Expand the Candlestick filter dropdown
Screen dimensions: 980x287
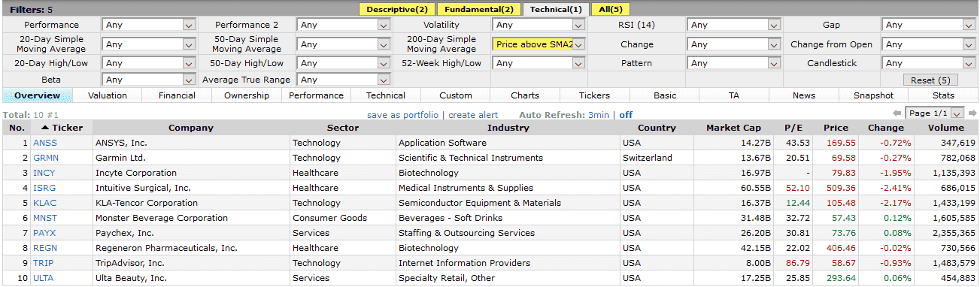[929, 63]
